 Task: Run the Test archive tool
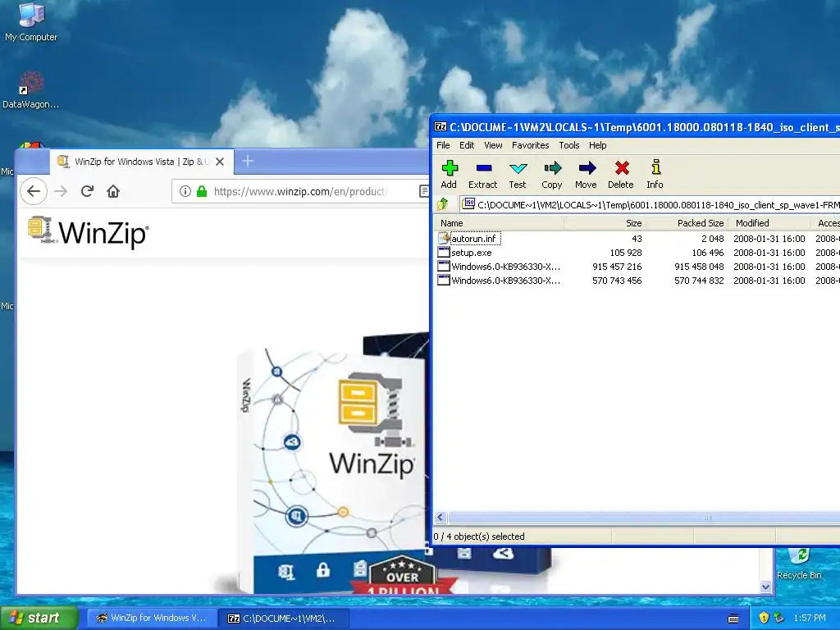[518, 175]
